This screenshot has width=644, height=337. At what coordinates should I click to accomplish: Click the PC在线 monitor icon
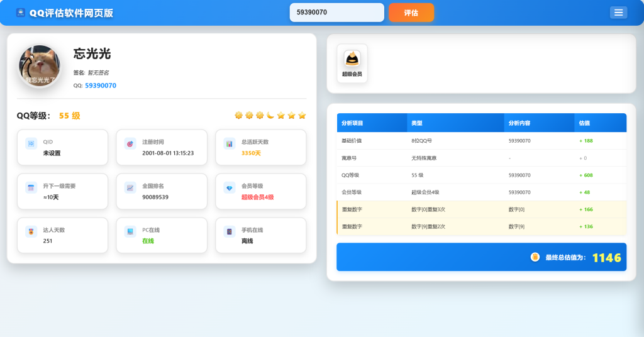pos(130,232)
